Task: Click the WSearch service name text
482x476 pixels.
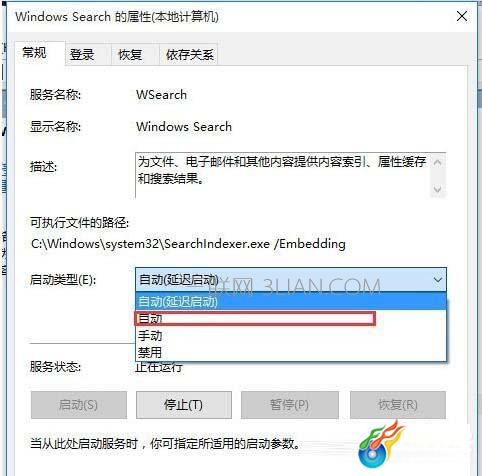Action: [161, 95]
